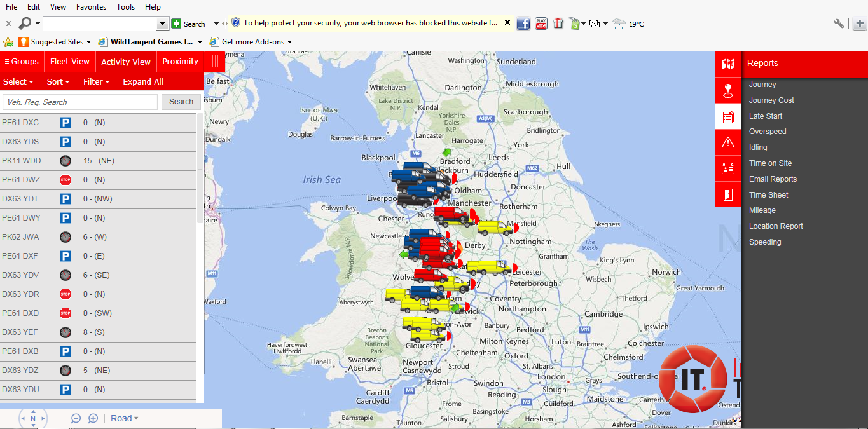Open the driver ID card icon

point(728,169)
